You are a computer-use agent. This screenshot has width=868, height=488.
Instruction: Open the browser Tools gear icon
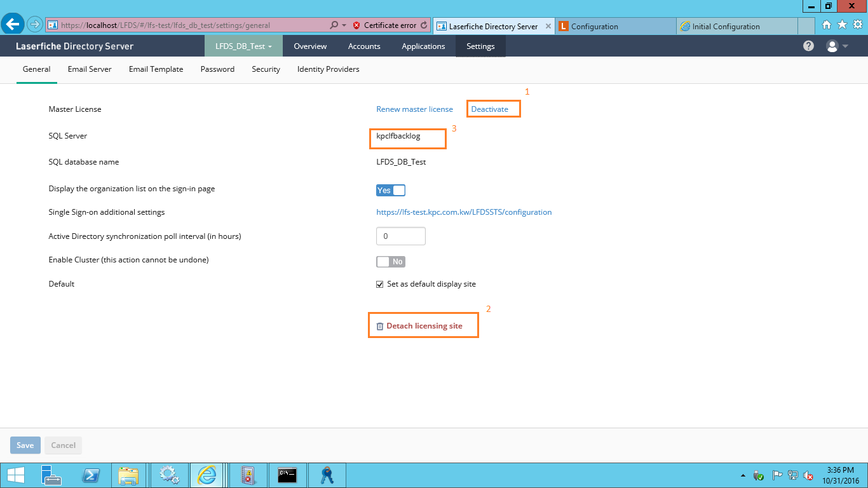coord(857,25)
